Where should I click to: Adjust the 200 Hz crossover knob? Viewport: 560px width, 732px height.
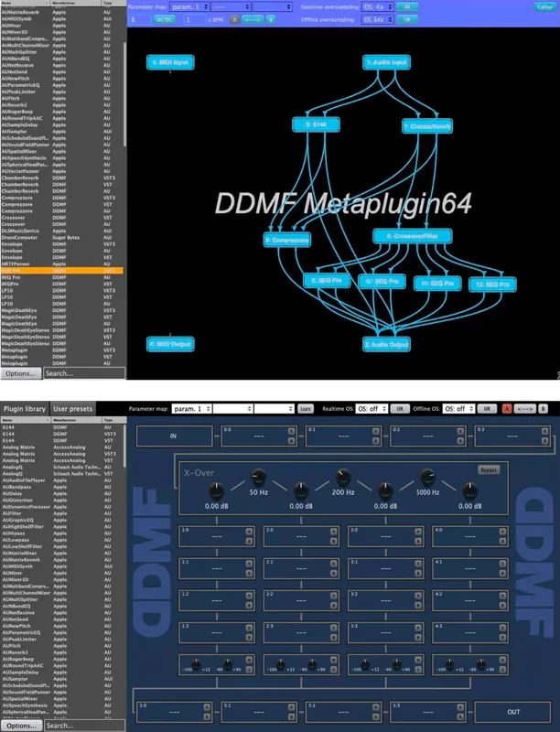pos(343,477)
